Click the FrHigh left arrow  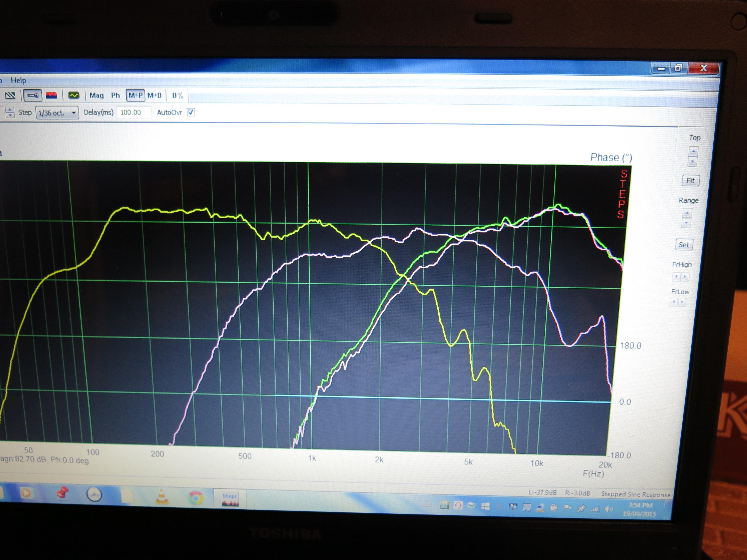click(676, 277)
